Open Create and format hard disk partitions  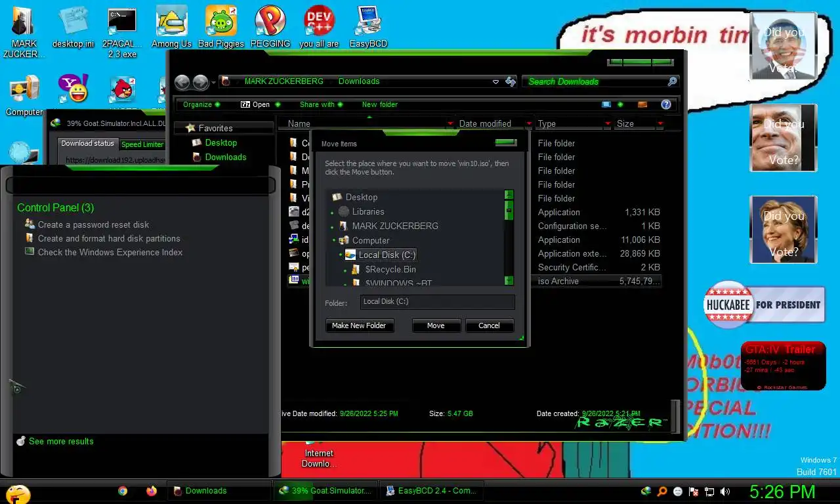pyautogui.click(x=102, y=238)
